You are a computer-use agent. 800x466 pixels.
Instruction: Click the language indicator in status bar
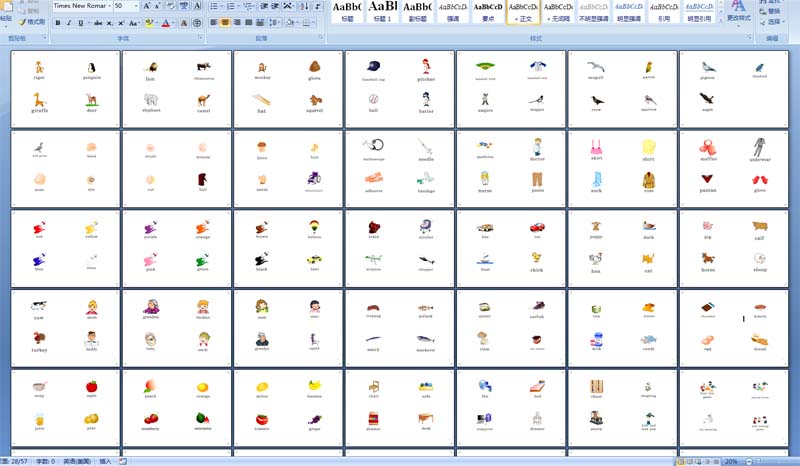(77, 461)
